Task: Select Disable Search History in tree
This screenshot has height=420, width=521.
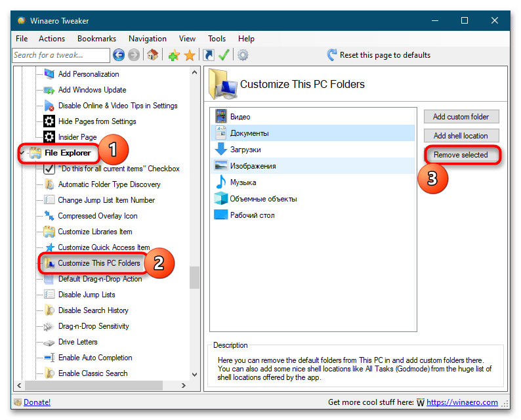Action: click(x=93, y=310)
